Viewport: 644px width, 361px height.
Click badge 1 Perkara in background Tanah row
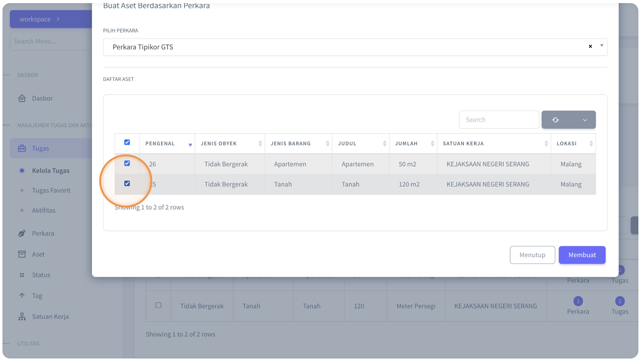coord(578,301)
